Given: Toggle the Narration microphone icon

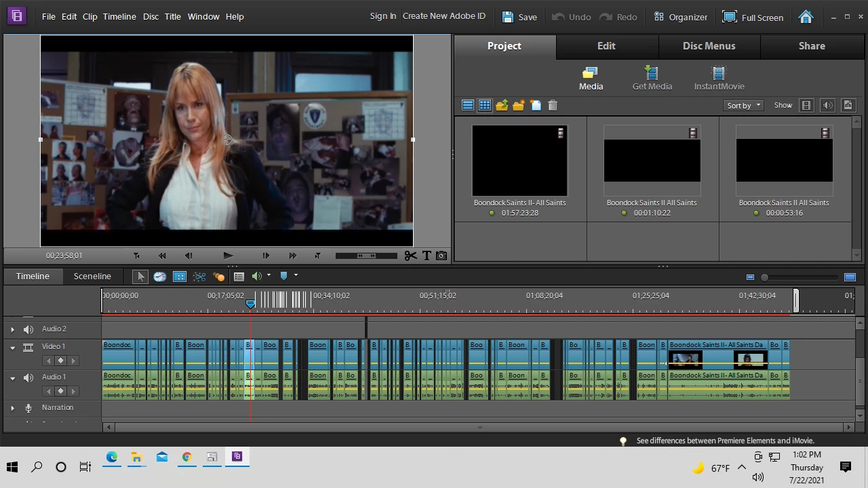Looking at the screenshot, I should (28, 408).
